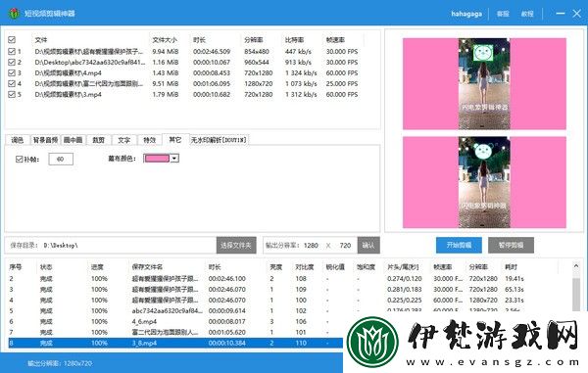Toggle the select-all files checkbox

click(x=12, y=40)
